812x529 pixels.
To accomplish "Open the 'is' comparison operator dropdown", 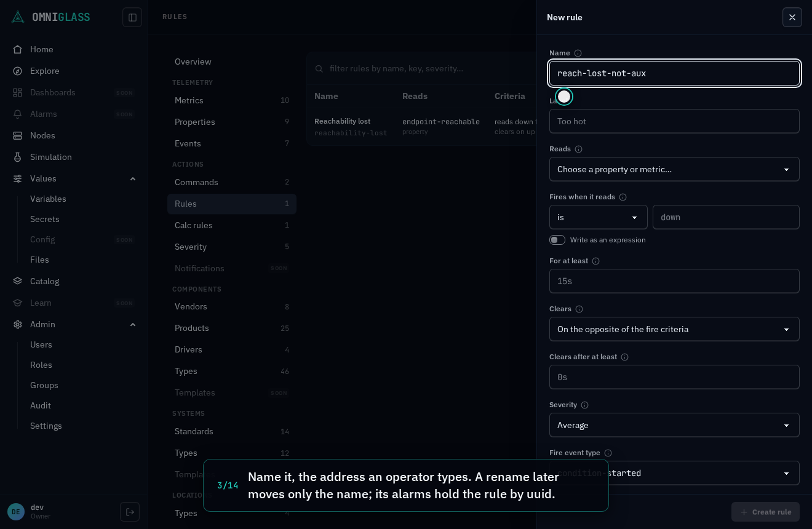I will point(599,217).
